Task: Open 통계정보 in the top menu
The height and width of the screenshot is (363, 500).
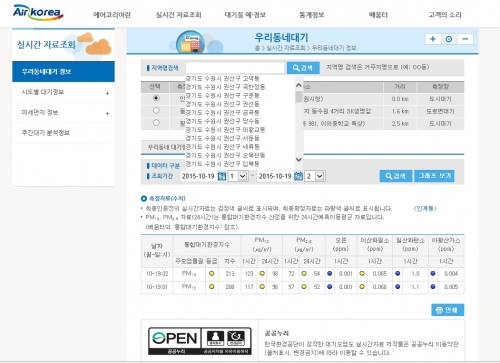Action: (312, 15)
